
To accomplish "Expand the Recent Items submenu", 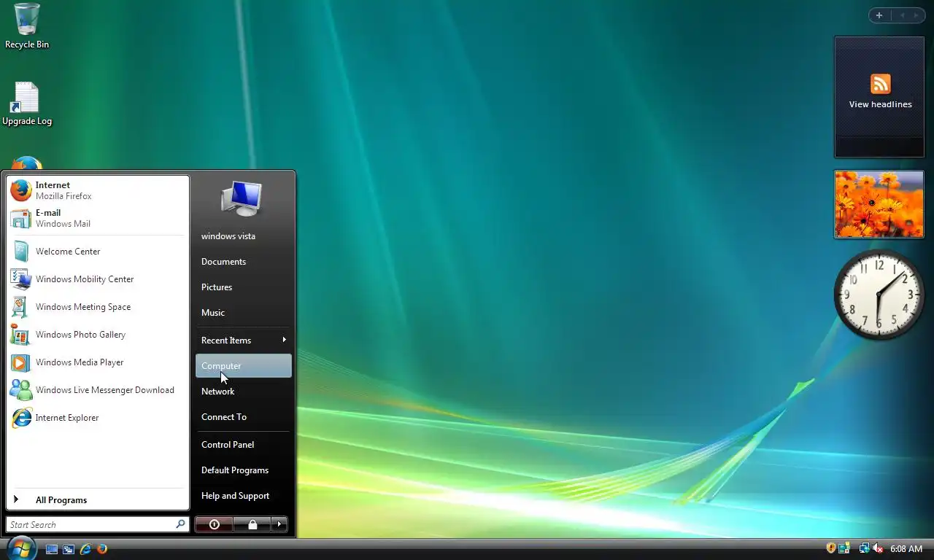I will coord(244,341).
